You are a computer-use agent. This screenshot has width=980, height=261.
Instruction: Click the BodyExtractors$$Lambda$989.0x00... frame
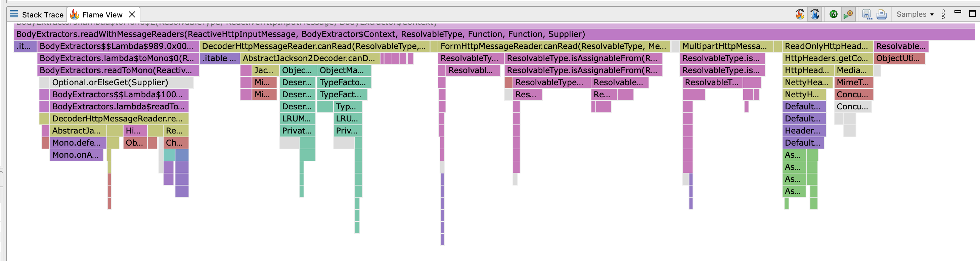[118, 46]
